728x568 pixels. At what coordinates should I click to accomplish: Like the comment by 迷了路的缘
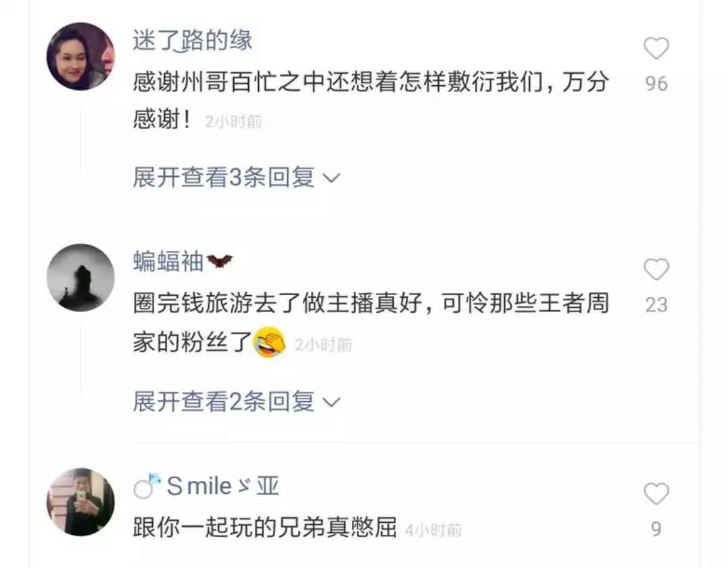656,48
